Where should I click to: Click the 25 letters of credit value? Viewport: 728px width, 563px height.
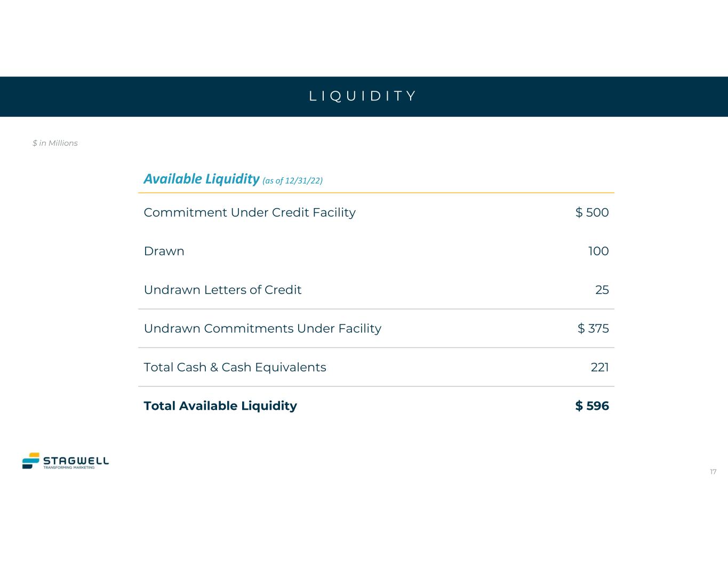602,290
